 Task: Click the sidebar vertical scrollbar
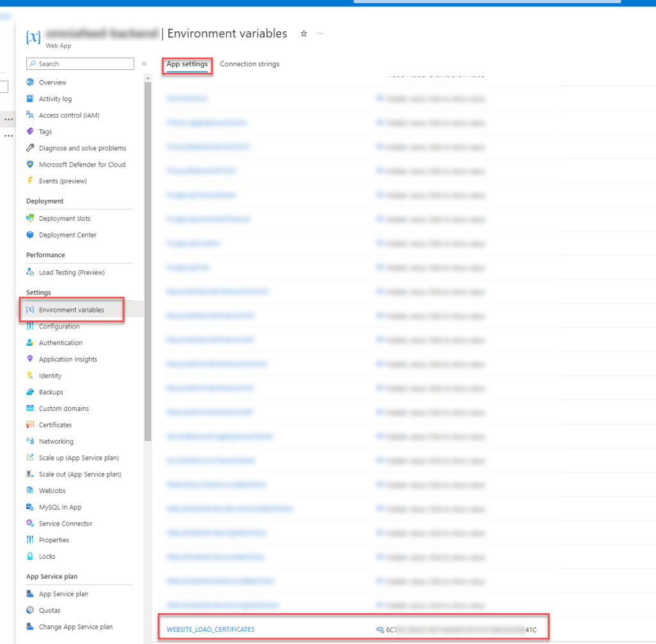pos(148,256)
